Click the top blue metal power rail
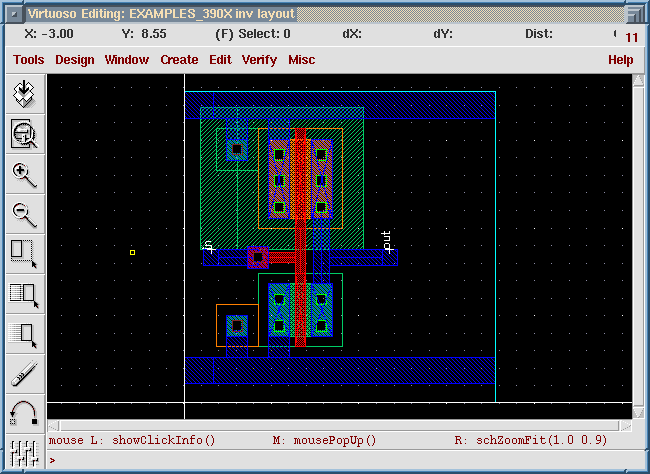This screenshot has width=650, height=474. coord(340,105)
